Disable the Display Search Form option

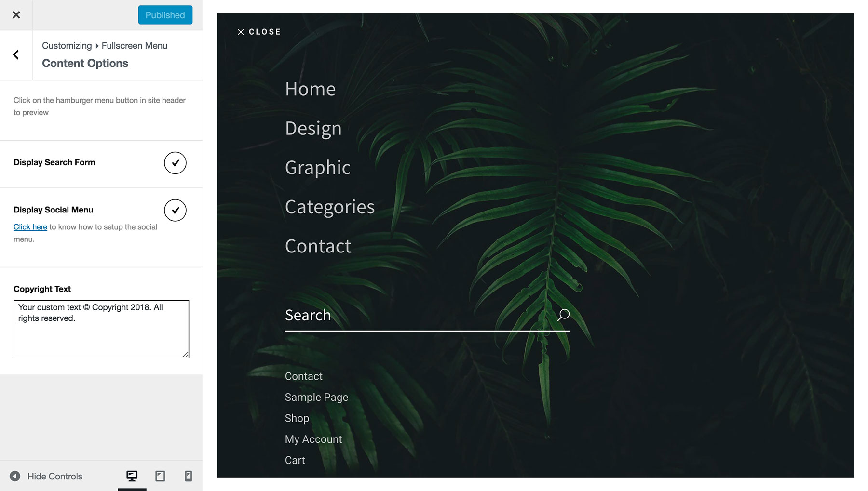pos(175,163)
